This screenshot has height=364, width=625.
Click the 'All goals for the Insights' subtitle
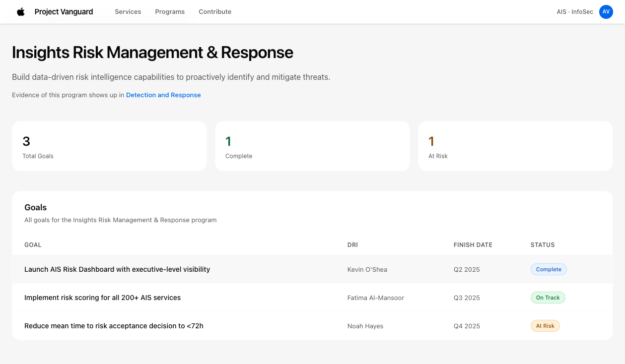coord(121,220)
